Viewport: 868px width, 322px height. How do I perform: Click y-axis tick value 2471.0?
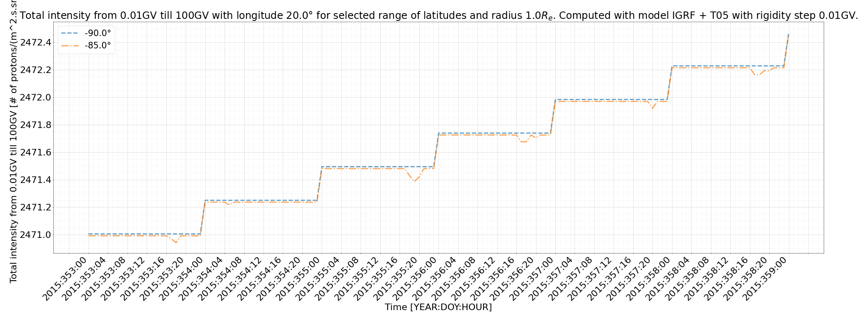coord(36,235)
